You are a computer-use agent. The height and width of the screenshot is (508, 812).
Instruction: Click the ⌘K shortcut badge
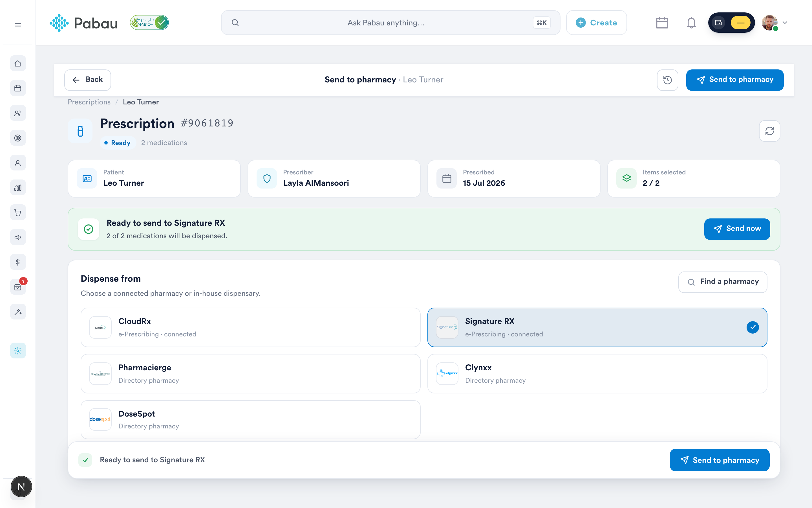[x=542, y=23]
